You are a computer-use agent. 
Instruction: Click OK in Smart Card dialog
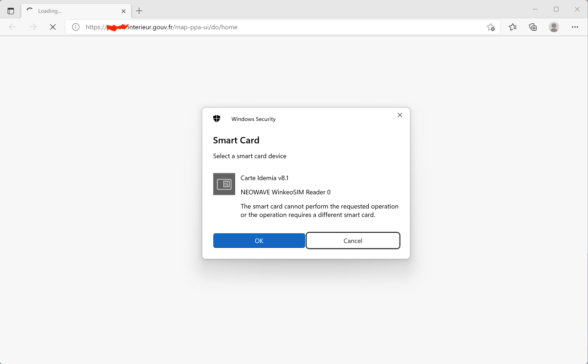(x=259, y=241)
